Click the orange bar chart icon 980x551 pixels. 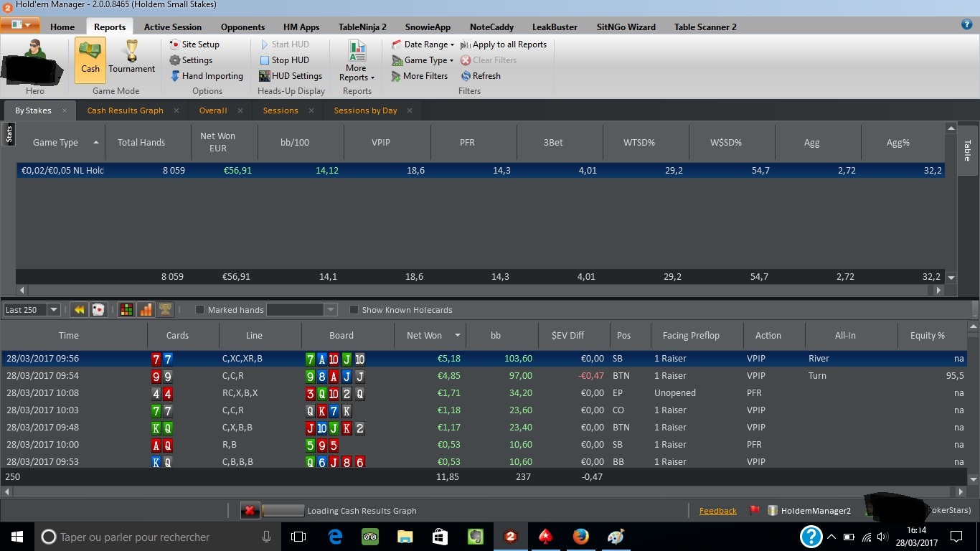(146, 310)
